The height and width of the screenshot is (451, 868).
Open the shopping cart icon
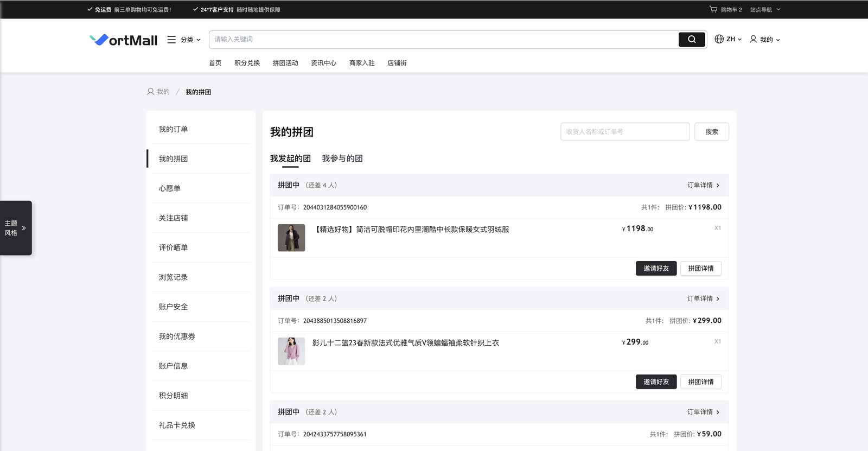tap(713, 9)
